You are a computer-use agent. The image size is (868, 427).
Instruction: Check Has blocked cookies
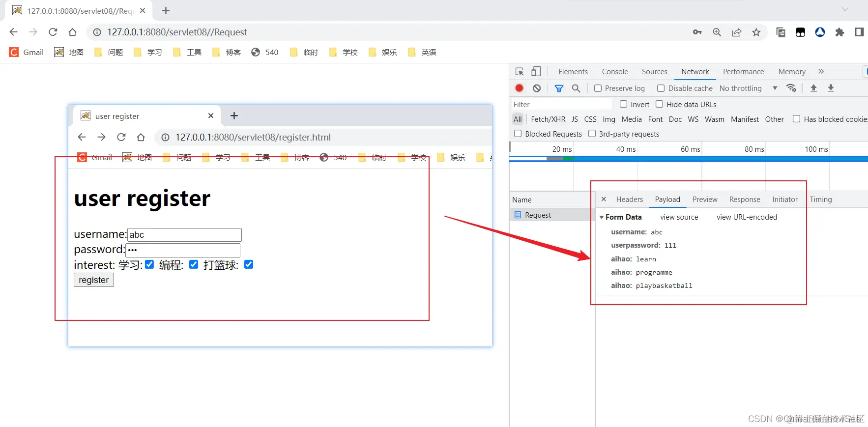point(796,119)
